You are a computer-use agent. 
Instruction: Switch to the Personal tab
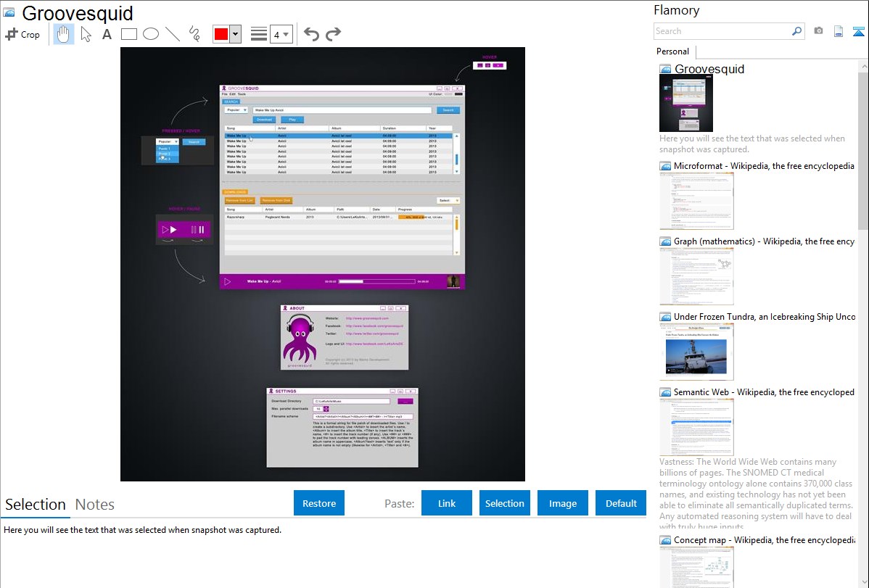click(673, 51)
